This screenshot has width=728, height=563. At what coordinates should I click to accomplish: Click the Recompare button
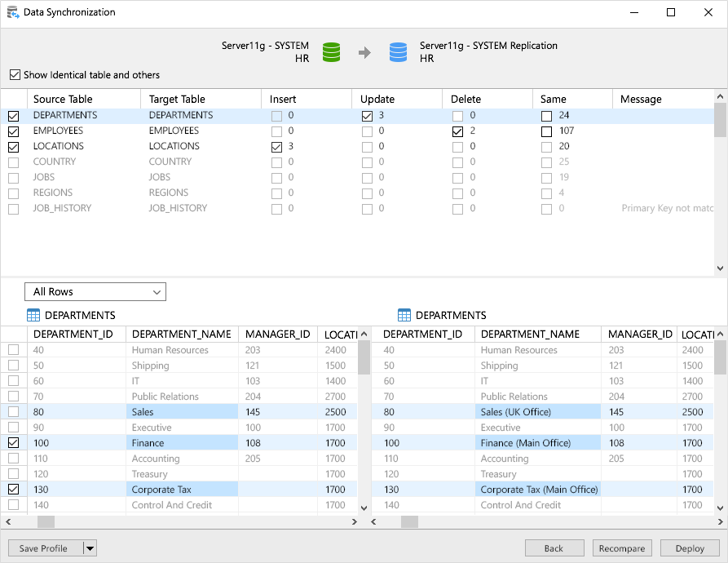(622, 548)
